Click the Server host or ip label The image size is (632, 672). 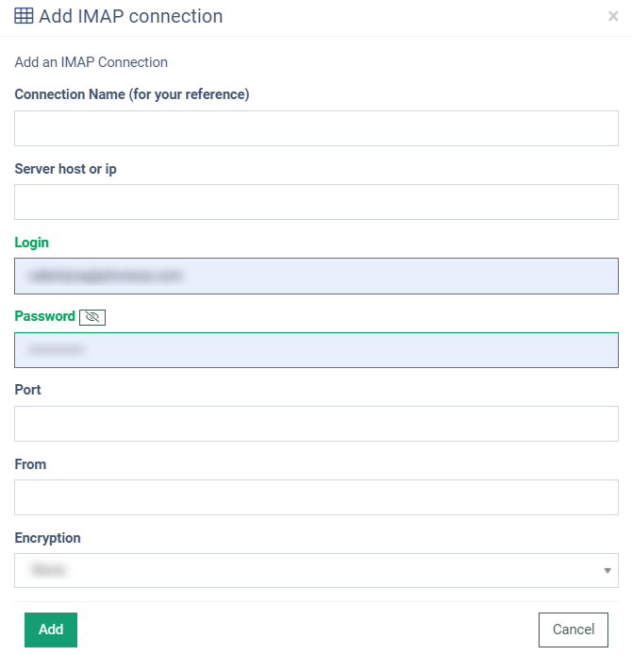[66, 169]
